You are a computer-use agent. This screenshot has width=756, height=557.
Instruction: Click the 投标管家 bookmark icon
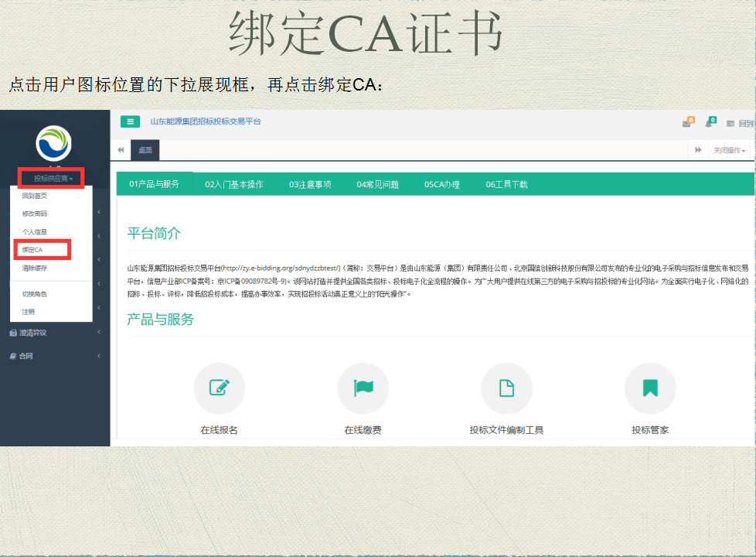tap(649, 388)
